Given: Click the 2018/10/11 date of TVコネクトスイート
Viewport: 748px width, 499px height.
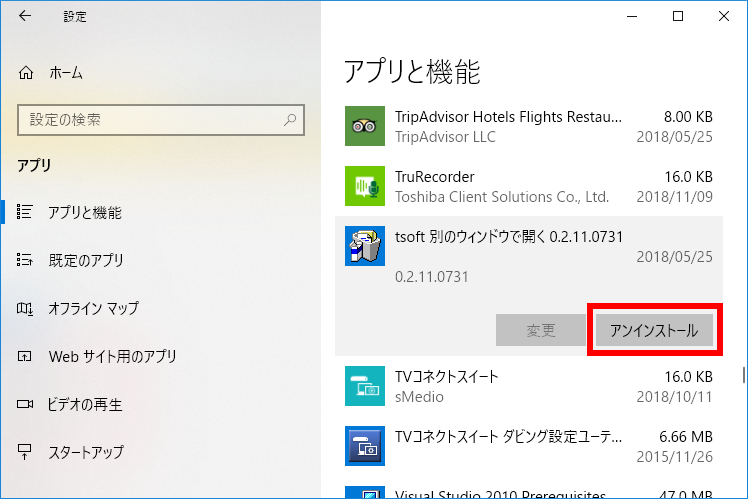Looking at the screenshot, I should point(675,397).
